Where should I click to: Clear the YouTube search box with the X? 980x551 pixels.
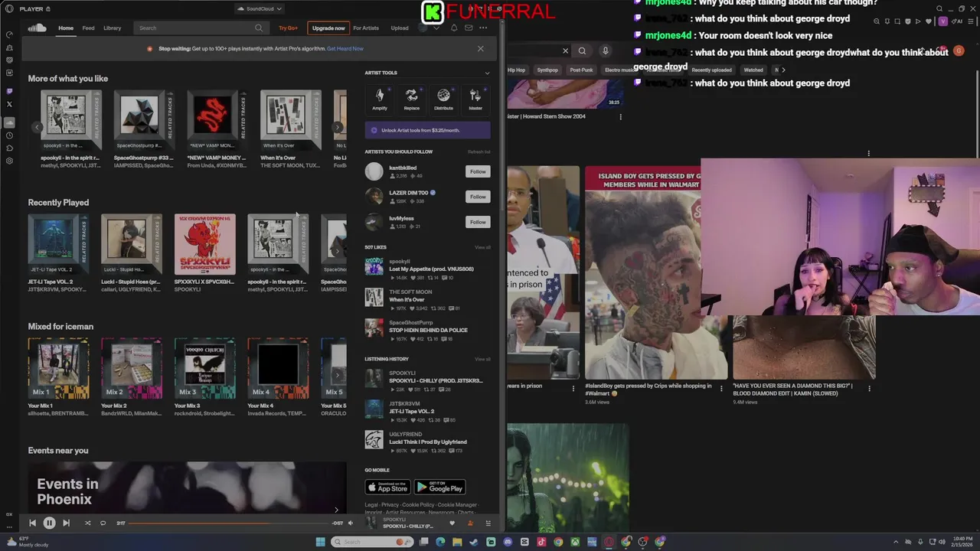click(x=565, y=51)
